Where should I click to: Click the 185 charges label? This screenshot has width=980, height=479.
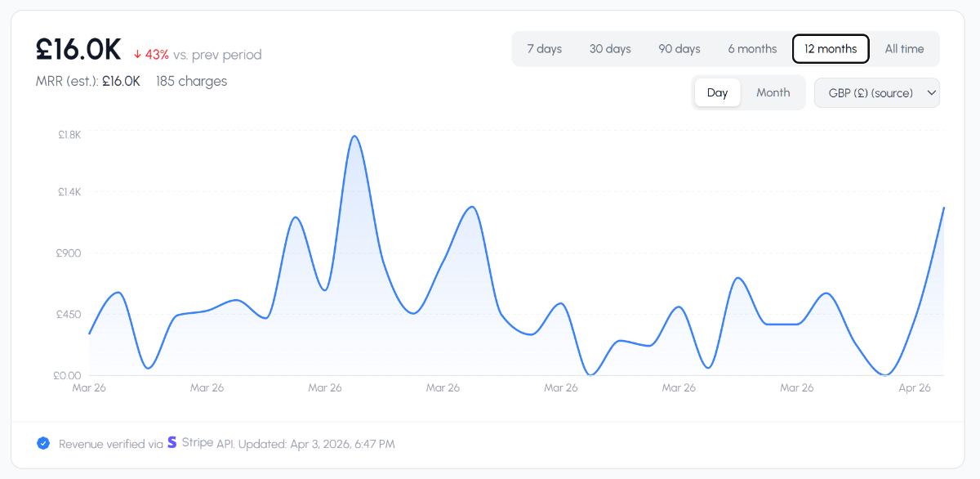click(191, 81)
